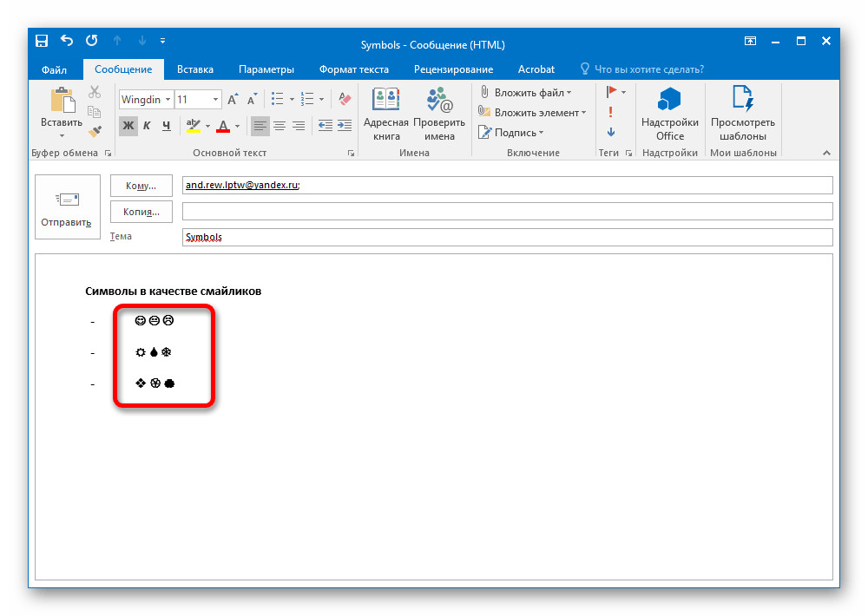The width and height of the screenshot is (868, 616).
Task: Toggle italic К formatting
Action: pos(148,126)
